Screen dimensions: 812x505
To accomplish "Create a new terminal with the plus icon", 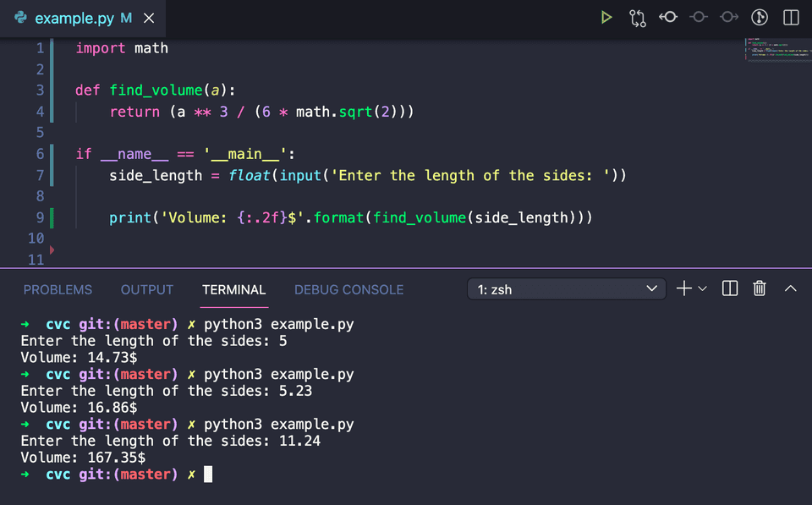I will point(683,288).
